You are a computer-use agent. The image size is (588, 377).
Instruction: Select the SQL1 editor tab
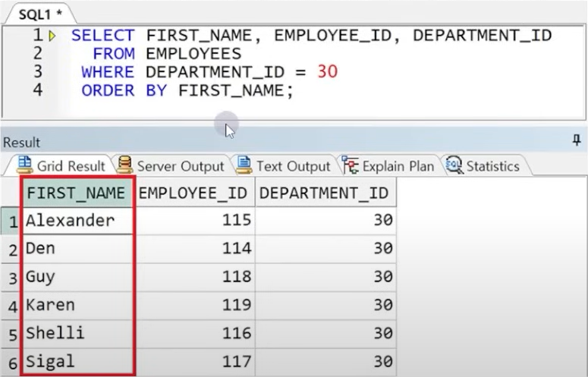[x=40, y=14]
